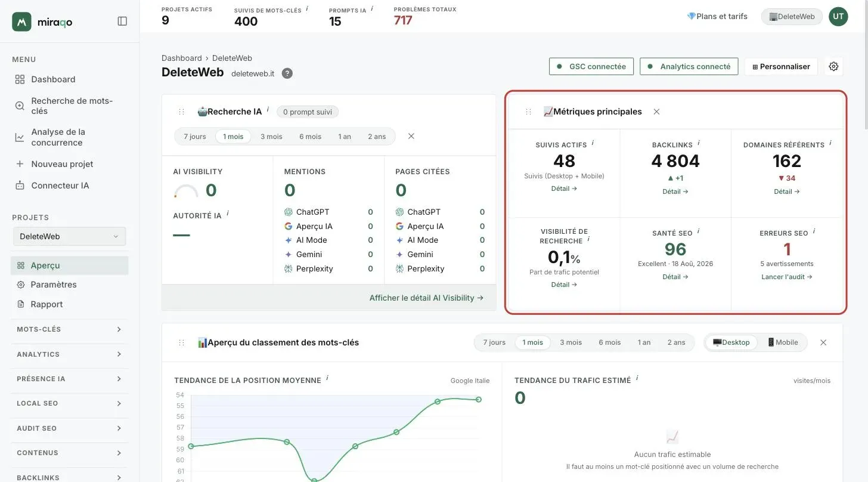Open the DeleteWeb project dropdown in the sidebar
The width and height of the screenshot is (868, 482).
pyautogui.click(x=70, y=236)
